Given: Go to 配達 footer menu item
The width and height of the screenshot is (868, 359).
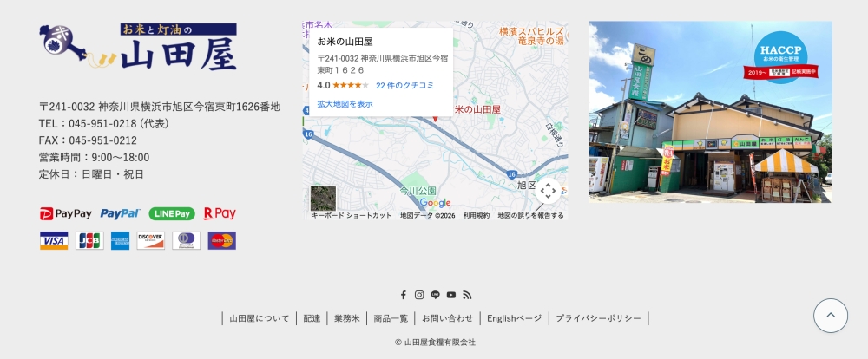Looking at the screenshot, I should [312, 318].
